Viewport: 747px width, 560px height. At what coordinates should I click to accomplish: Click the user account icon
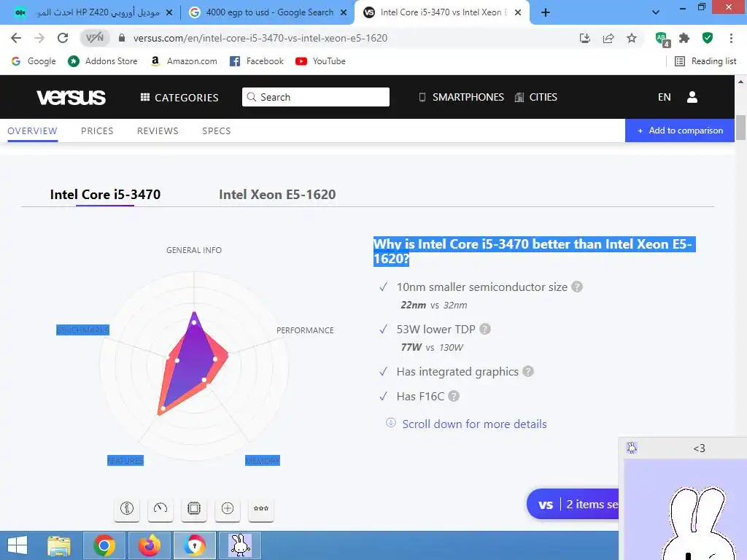point(692,97)
